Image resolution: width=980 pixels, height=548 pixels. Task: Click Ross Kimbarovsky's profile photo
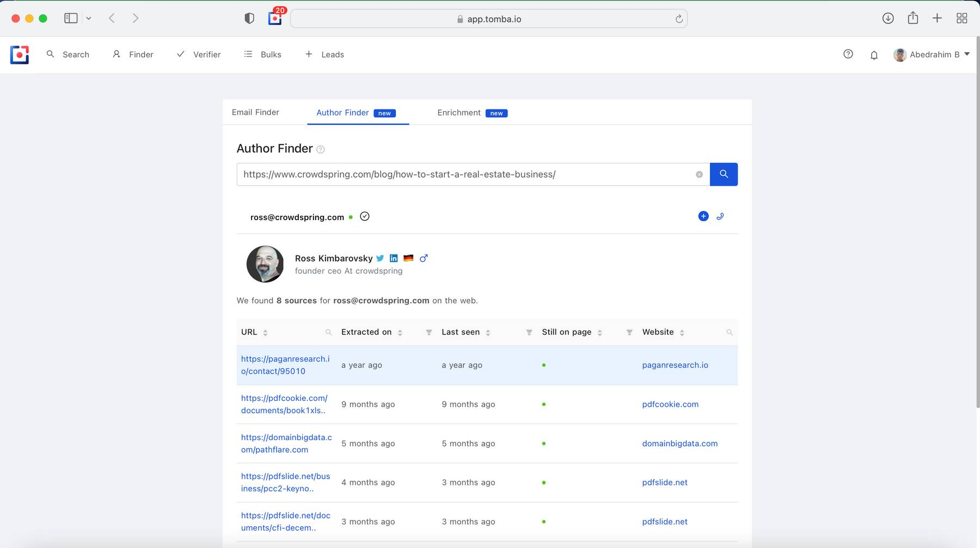click(x=265, y=264)
